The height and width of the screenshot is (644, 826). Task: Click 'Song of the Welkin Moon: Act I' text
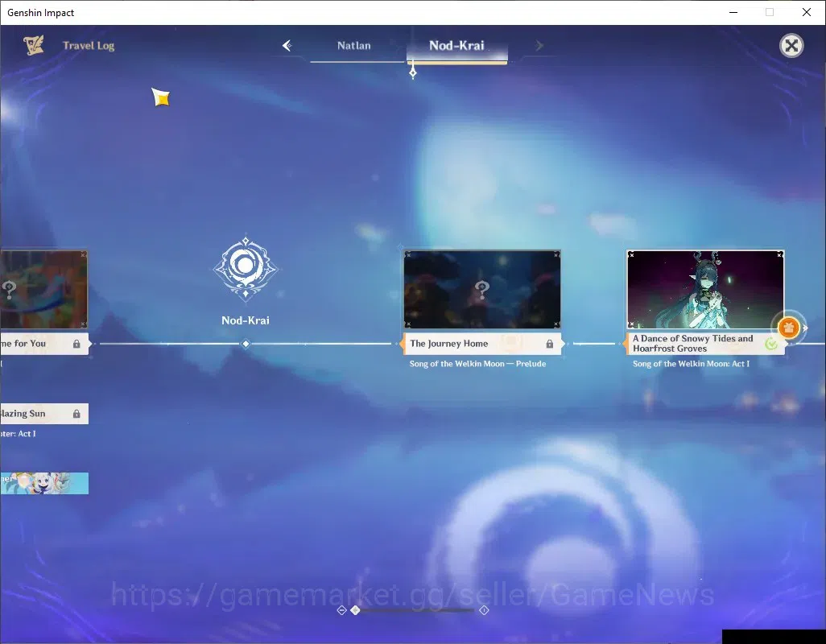pos(691,364)
